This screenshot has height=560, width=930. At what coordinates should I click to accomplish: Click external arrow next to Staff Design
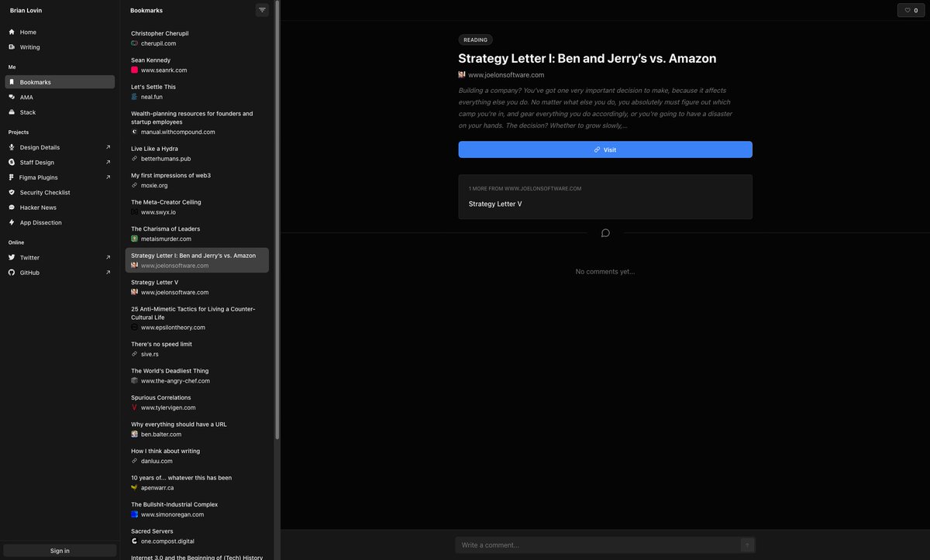pos(108,163)
